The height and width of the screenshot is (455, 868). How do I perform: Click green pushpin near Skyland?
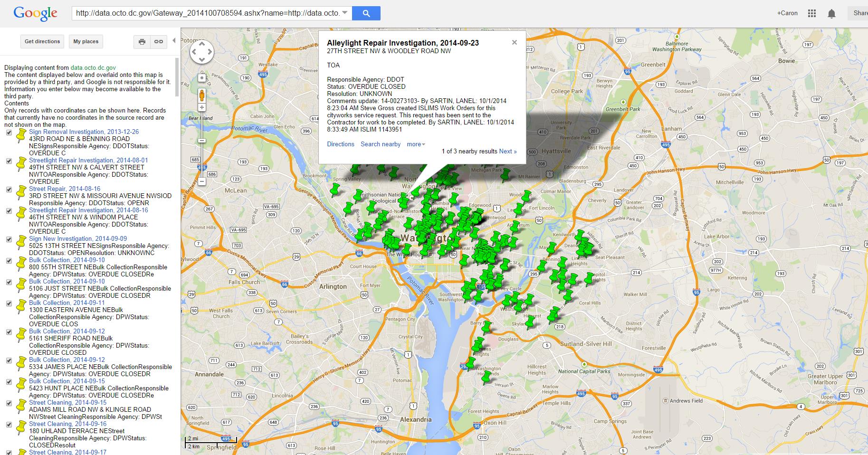[529, 323]
